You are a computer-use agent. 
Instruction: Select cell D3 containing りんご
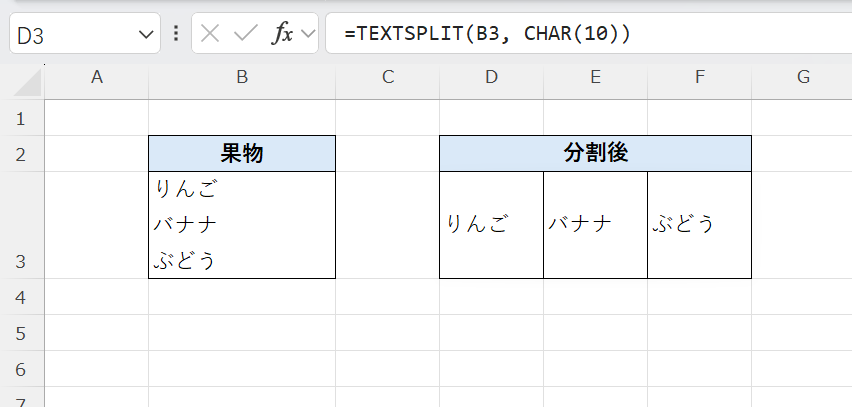pos(491,225)
